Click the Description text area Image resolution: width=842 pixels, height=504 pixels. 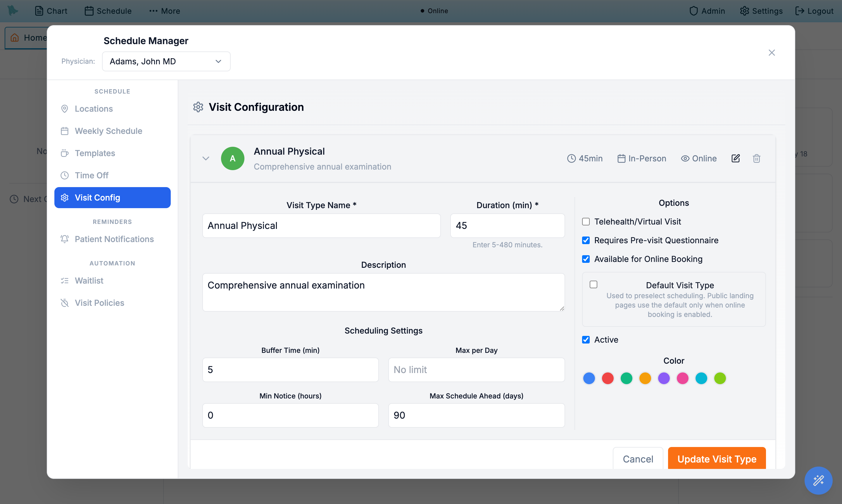click(x=384, y=292)
